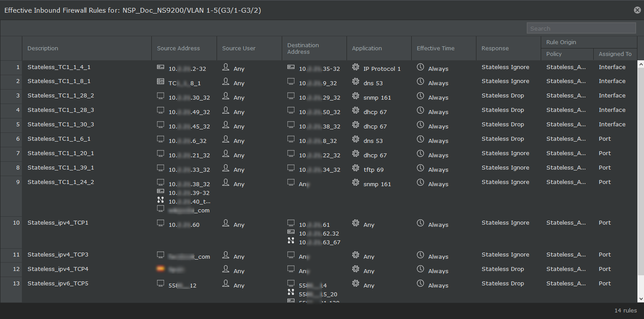Click the orange source icon in row Stateless_ipv4_TCP4
Screen dimensions: 644x319
[x=161, y=269]
